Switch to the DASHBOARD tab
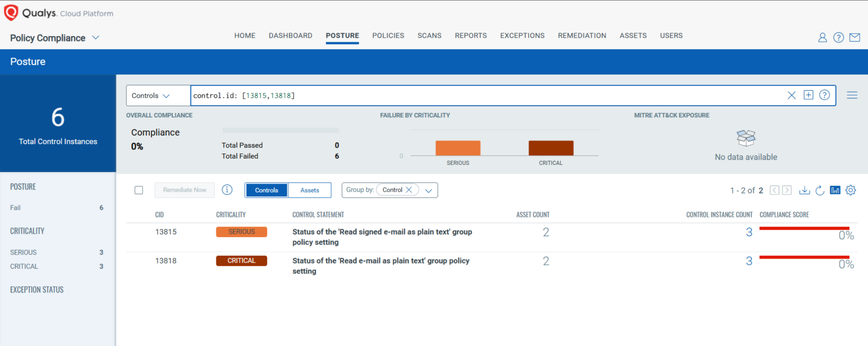The height and width of the screenshot is (346, 868). pos(290,36)
